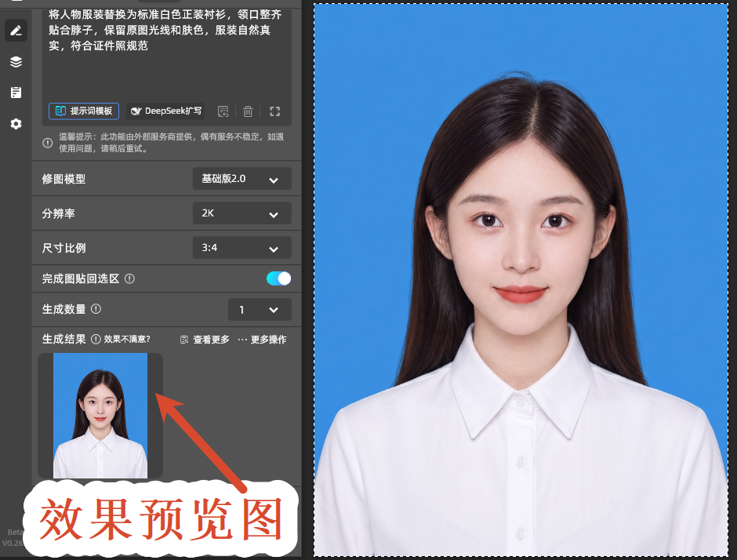Image resolution: width=737 pixels, height=560 pixels.
Task: Select the generated ID photo thumbnail
Action: pos(100,416)
